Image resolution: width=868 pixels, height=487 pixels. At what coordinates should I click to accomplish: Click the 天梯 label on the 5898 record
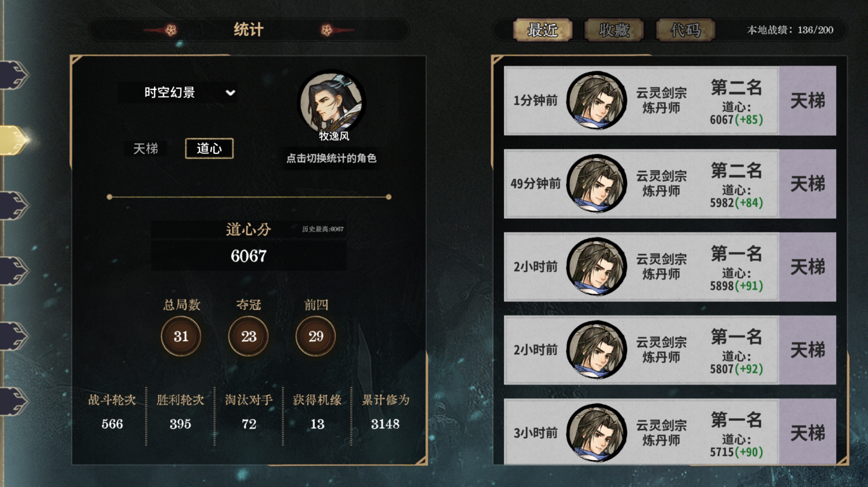coord(808,267)
